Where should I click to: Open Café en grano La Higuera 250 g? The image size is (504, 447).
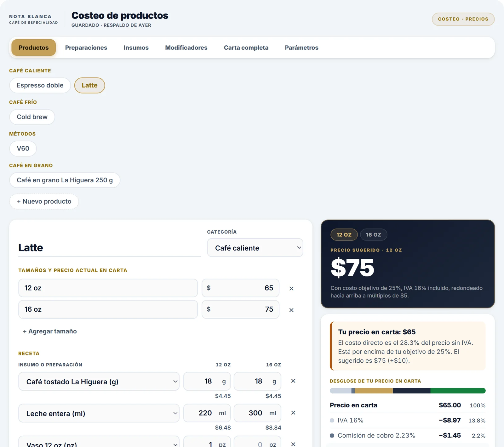click(65, 180)
